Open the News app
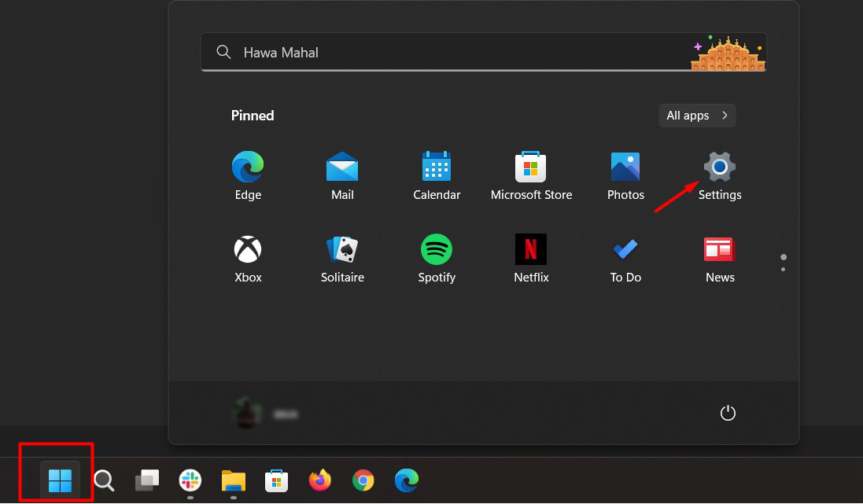 tap(720, 259)
